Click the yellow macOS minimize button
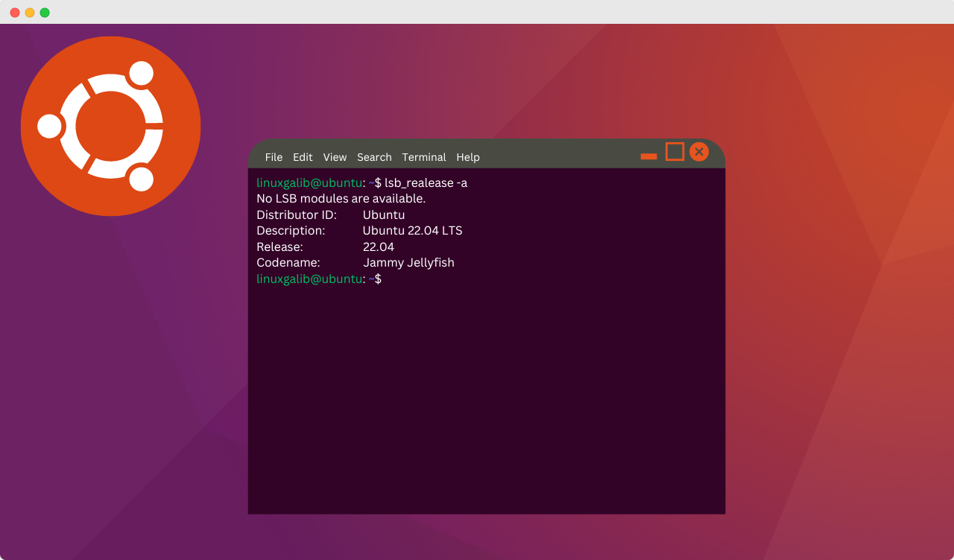Screen dimensions: 954x560 30,13
